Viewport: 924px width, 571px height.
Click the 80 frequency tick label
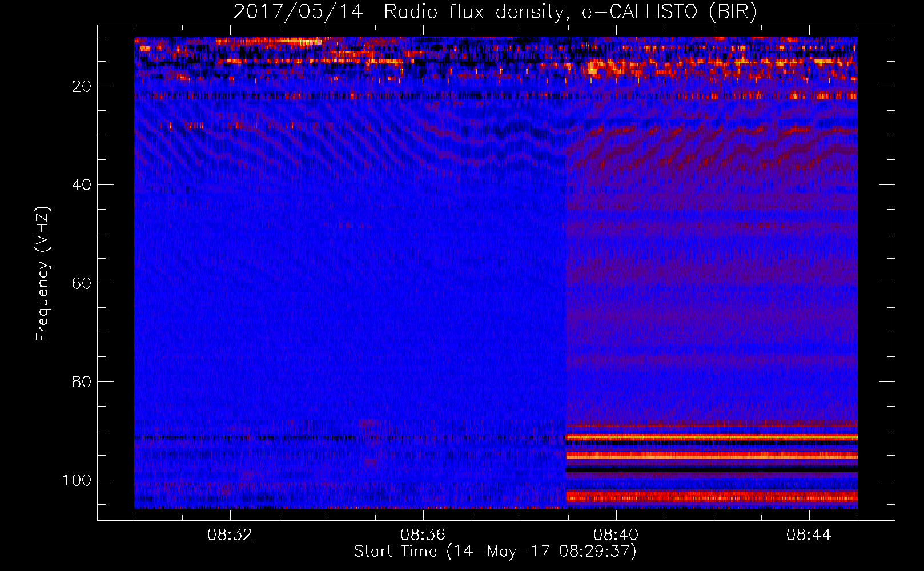[x=82, y=381]
